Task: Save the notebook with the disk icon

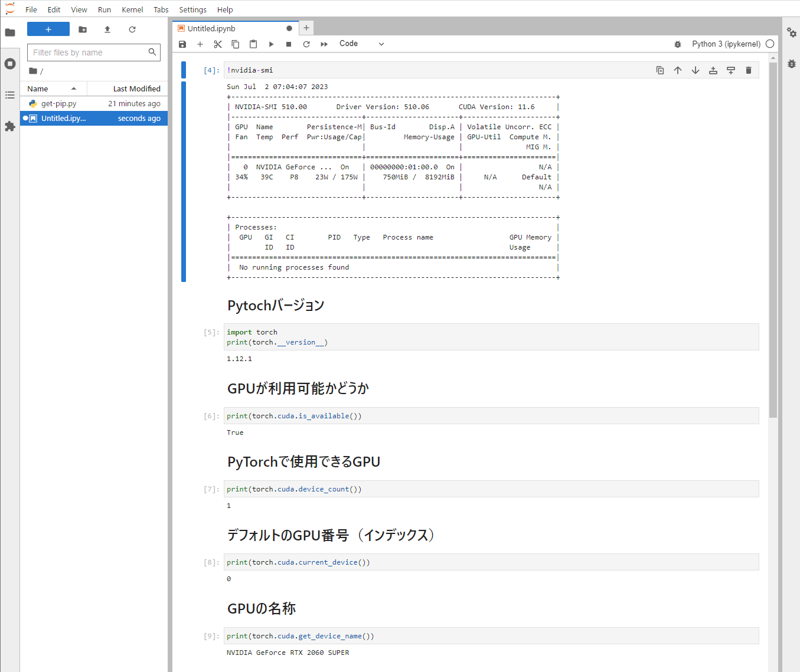Action: [182, 44]
